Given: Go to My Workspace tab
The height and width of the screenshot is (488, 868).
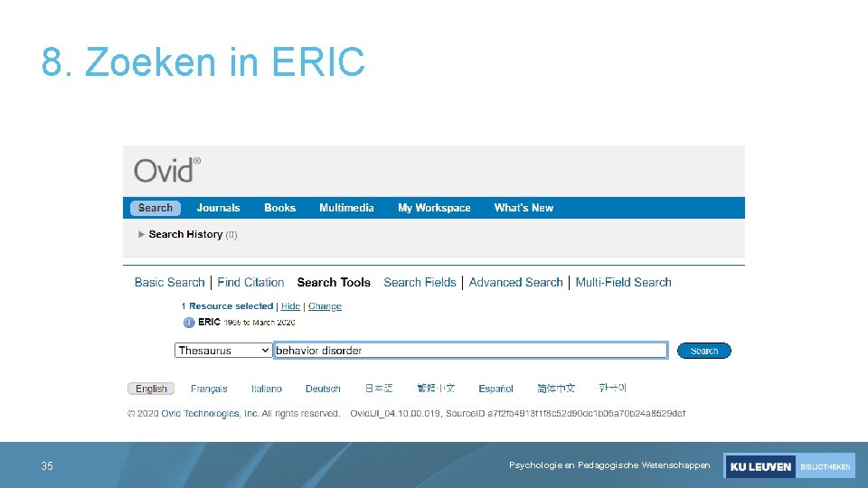Looking at the screenshot, I should click(x=434, y=208).
